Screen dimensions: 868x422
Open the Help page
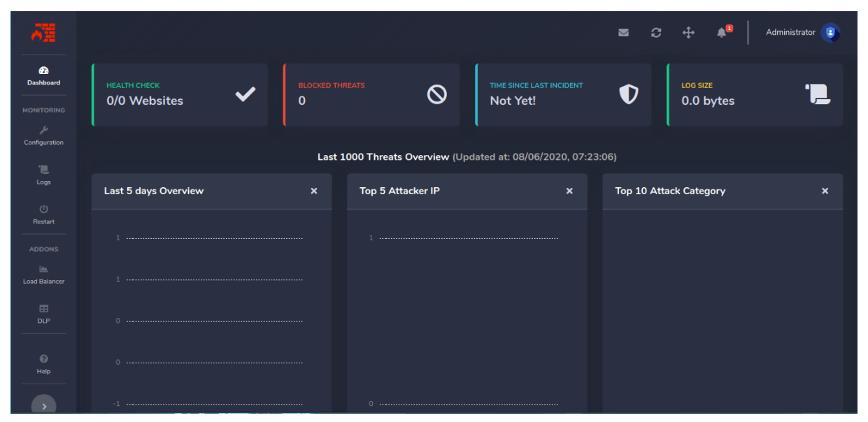pyautogui.click(x=43, y=364)
